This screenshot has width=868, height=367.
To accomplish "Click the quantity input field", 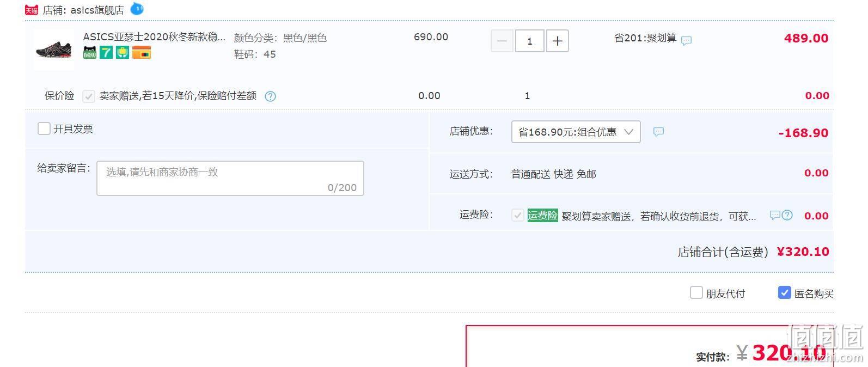I will point(530,41).
